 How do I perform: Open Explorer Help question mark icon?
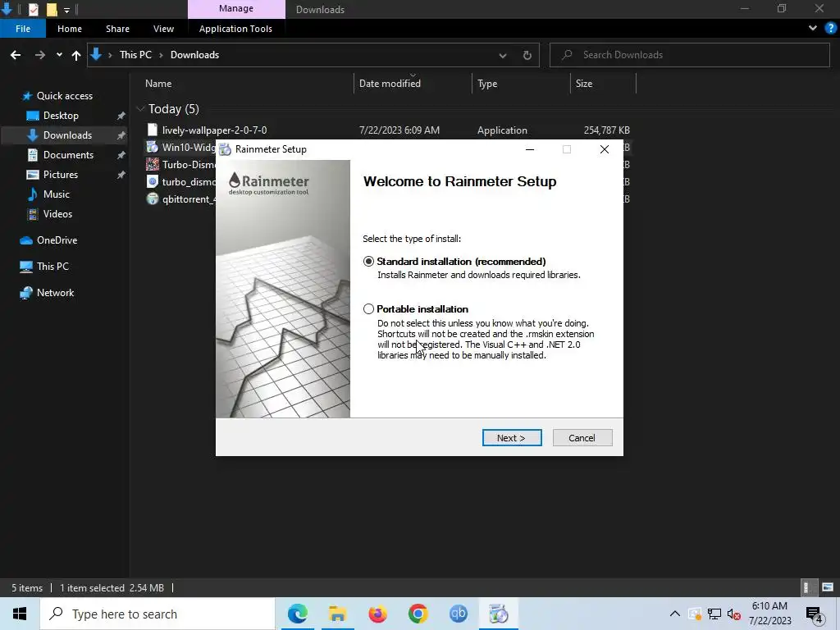831,29
